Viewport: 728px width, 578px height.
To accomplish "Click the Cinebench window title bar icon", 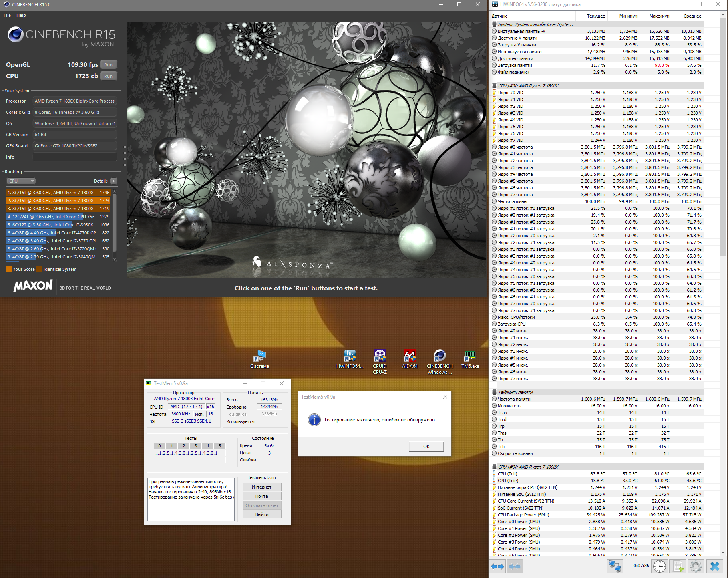I will (x=6, y=4).
